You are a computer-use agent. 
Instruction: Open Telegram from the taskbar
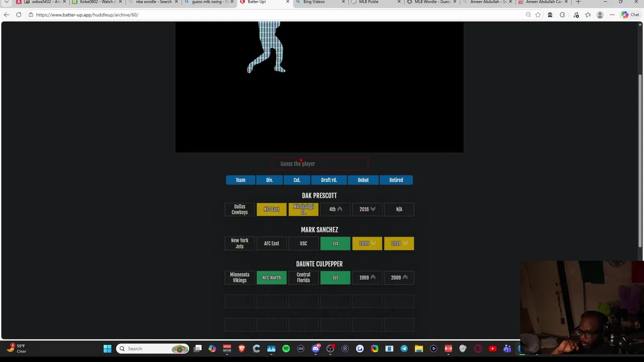404,348
